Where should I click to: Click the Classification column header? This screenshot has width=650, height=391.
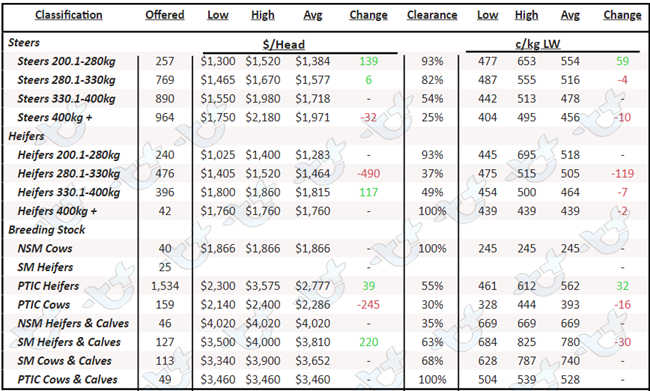(68, 15)
